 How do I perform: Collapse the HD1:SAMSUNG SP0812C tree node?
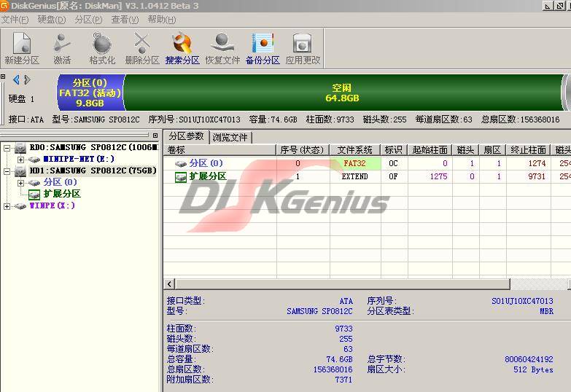(7, 171)
